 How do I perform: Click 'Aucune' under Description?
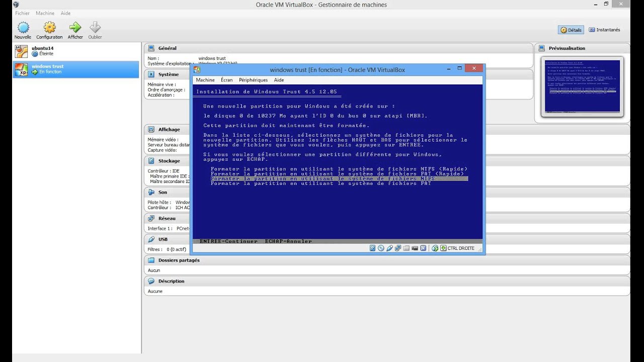pyautogui.click(x=155, y=291)
